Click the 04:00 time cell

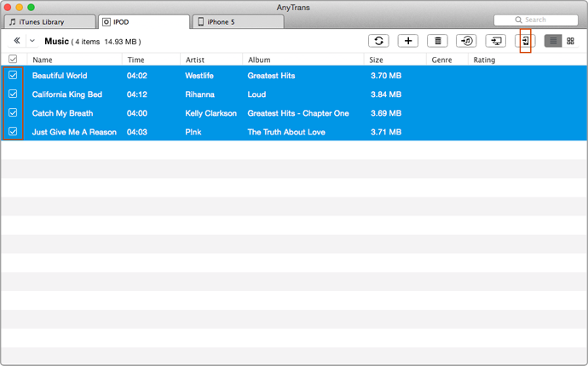point(137,113)
